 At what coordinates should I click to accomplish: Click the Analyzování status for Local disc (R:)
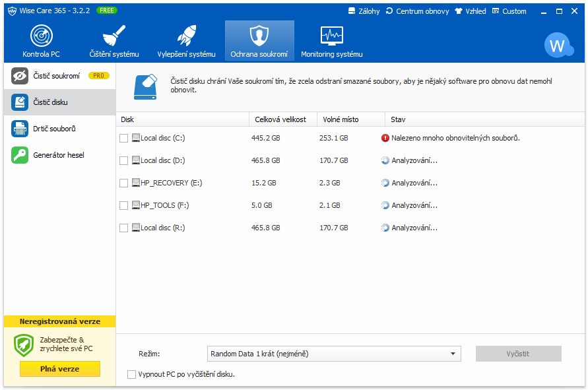click(x=414, y=228)
